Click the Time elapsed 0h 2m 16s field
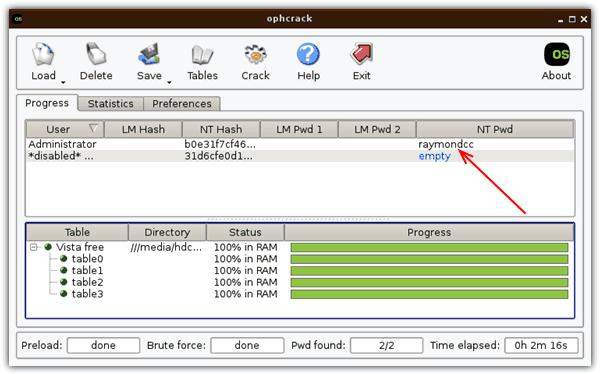The height and width of the screenshot is (374, 600). coord(541,345)
